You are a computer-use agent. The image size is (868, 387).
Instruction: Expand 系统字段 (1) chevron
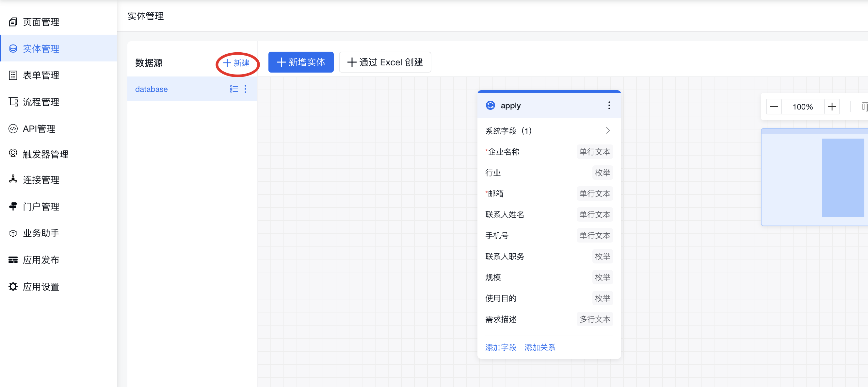point(607,130)
